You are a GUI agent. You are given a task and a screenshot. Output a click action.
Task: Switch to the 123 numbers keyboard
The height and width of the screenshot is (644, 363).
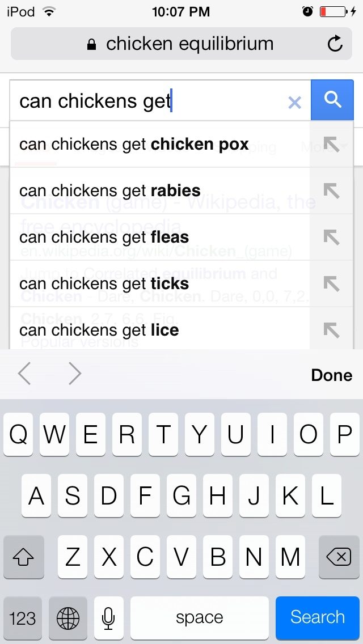pos(23,618)
